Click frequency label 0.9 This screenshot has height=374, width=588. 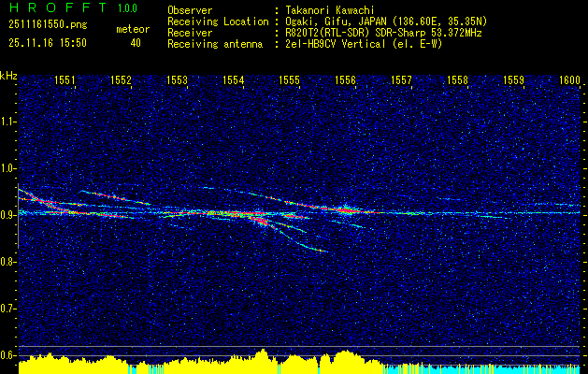[x=7, y=215]
